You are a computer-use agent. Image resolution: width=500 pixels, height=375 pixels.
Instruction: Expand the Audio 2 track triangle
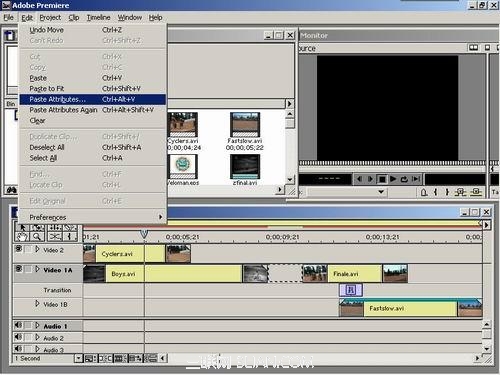pos(37,337)
